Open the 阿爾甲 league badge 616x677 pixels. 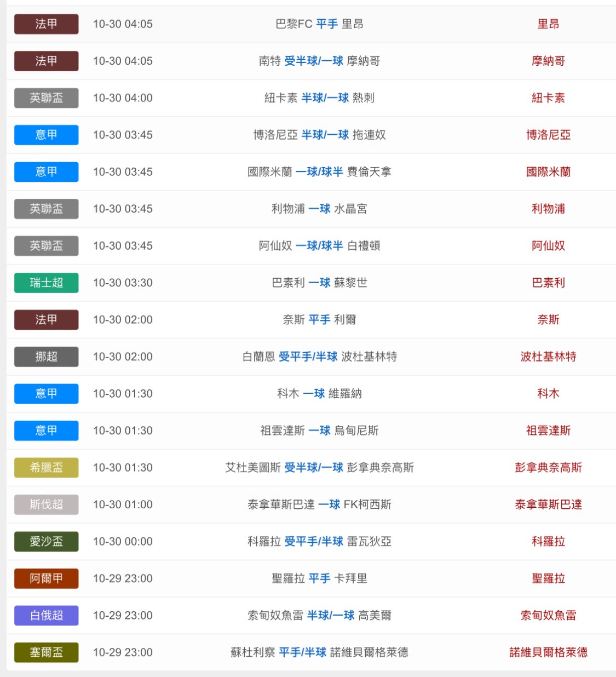[x=46, y=578]
